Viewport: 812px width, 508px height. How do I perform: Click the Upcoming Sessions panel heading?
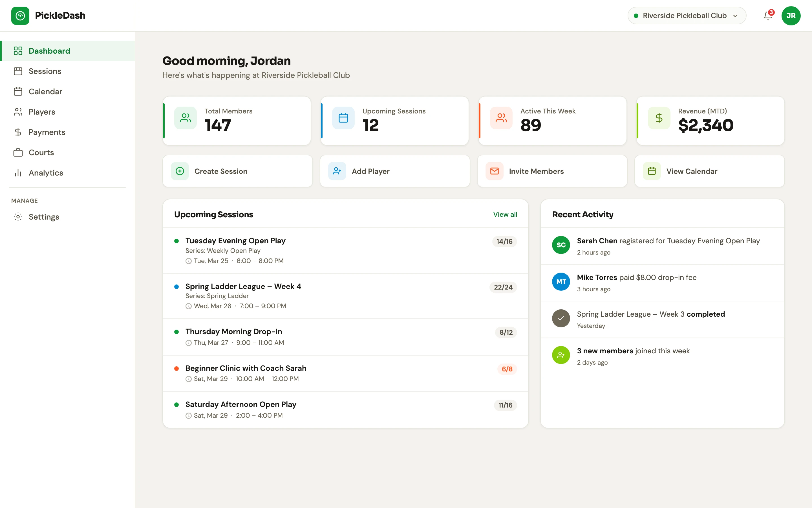click(214, 214)
